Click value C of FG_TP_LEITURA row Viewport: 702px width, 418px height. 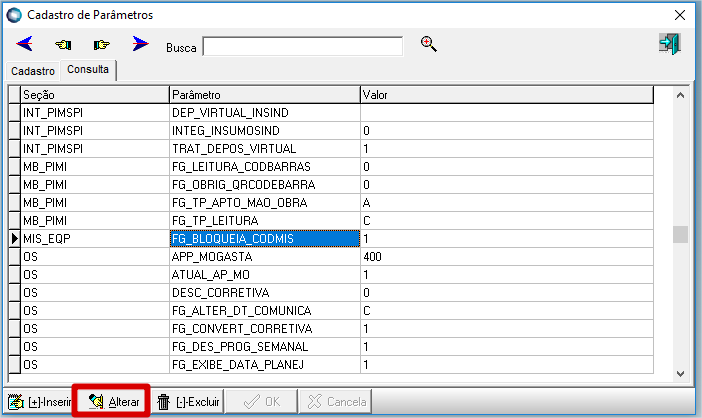(507, 221)
